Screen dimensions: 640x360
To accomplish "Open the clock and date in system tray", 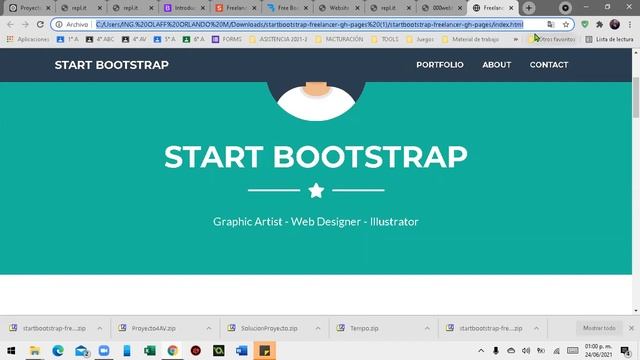I will (598, 351).
